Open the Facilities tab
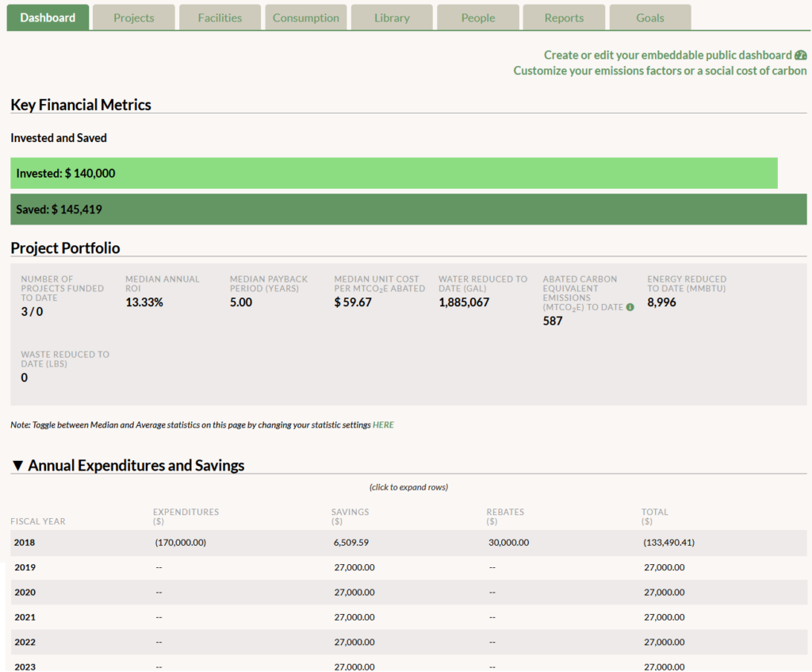The height and width of the screenshot is (672, 812). tap(220, 17)
